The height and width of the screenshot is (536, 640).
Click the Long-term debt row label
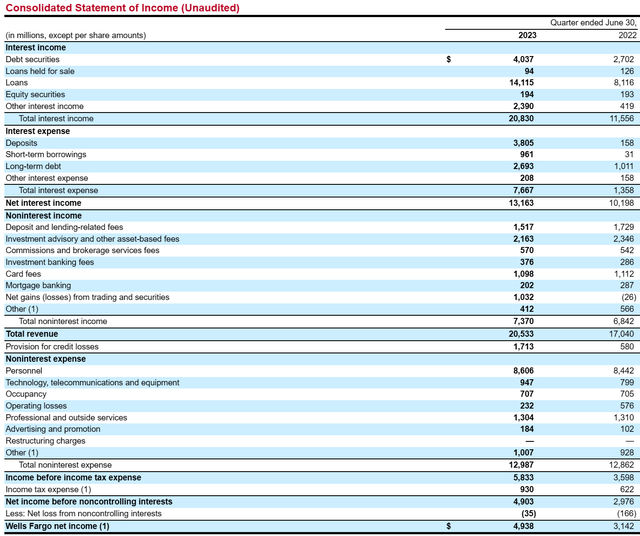pyautogui.click(x=34, y=167)
